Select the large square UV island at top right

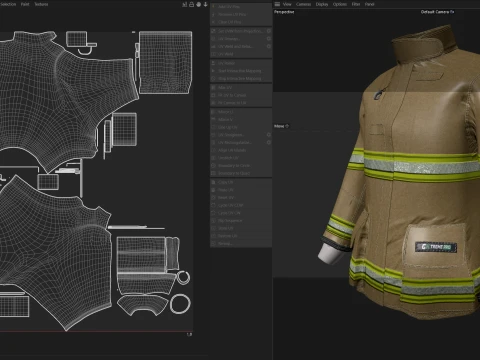[165, 62]
